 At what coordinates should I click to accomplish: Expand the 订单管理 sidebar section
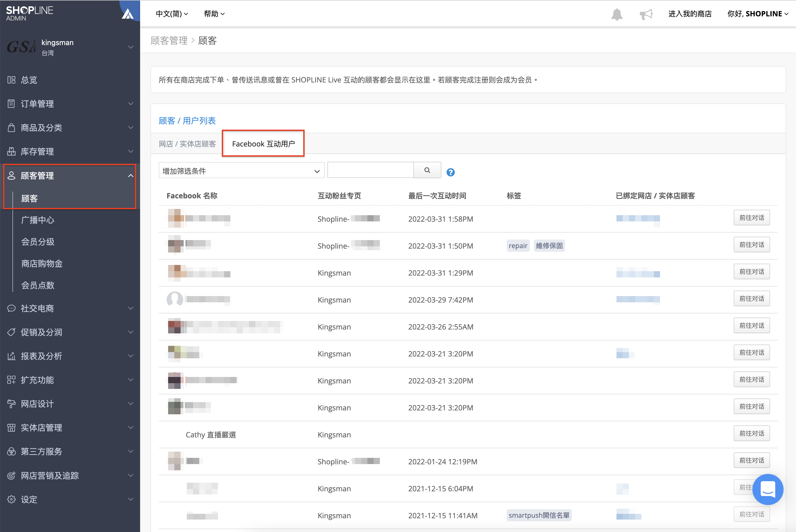pos(70,104)
